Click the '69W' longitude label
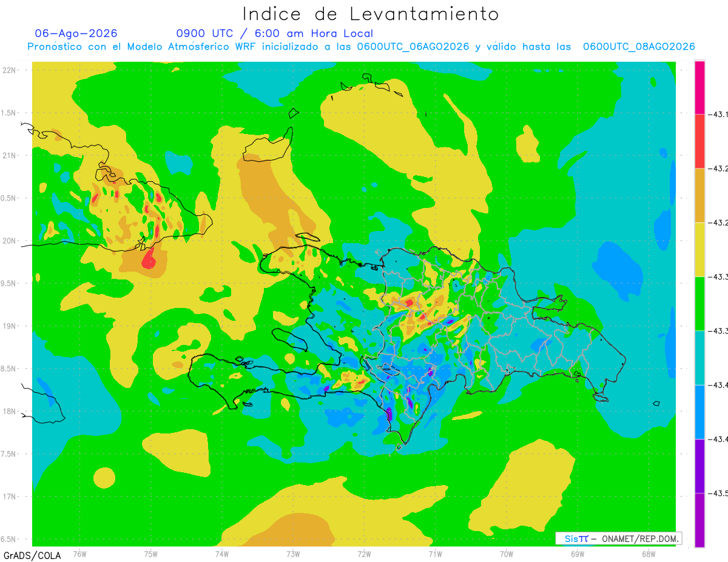The width and height of the screenshot is (728, 562). 578,554
